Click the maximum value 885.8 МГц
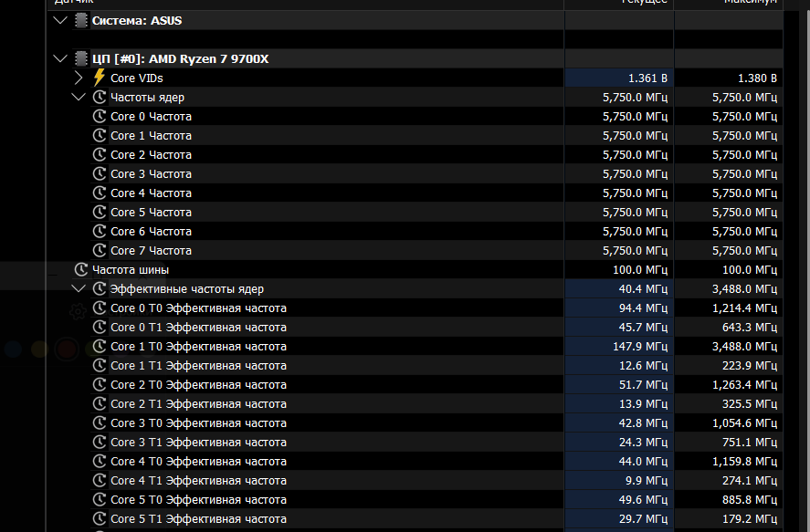Viewport: 810px width, 532px height. (750, 499)
